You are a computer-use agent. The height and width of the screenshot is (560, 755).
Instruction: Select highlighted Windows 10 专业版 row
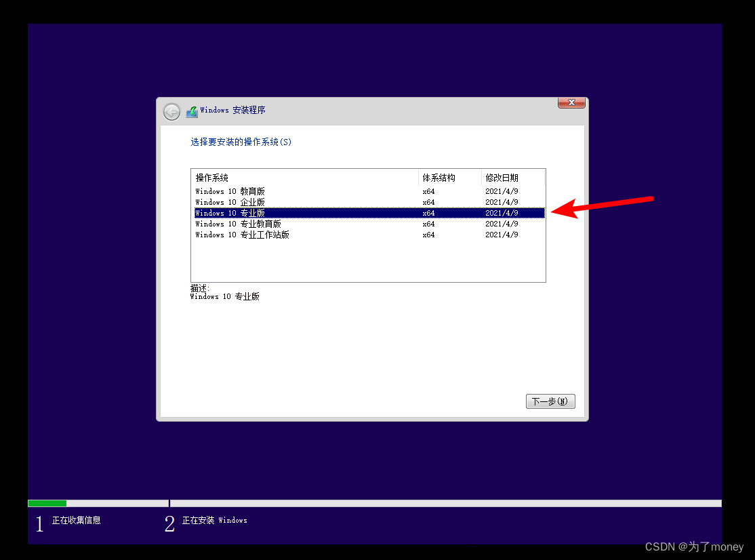(x=369, y=213)
